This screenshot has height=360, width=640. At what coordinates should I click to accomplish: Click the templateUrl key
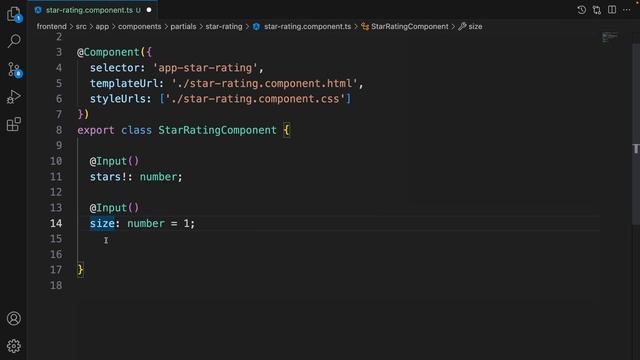[124, 83]
